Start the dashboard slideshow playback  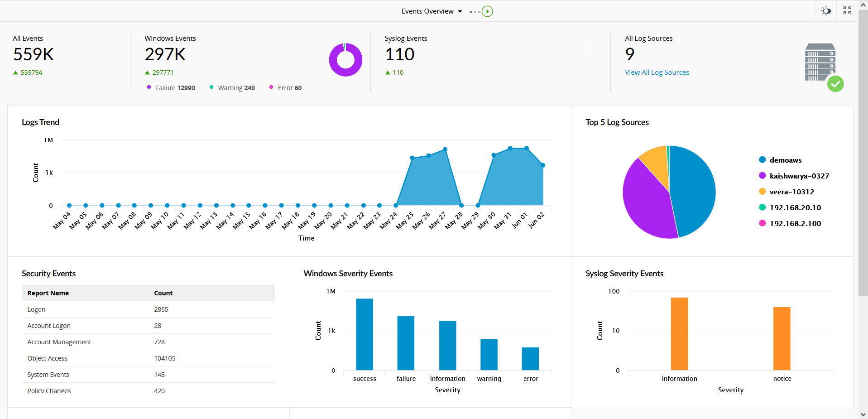tap(488, 11)
